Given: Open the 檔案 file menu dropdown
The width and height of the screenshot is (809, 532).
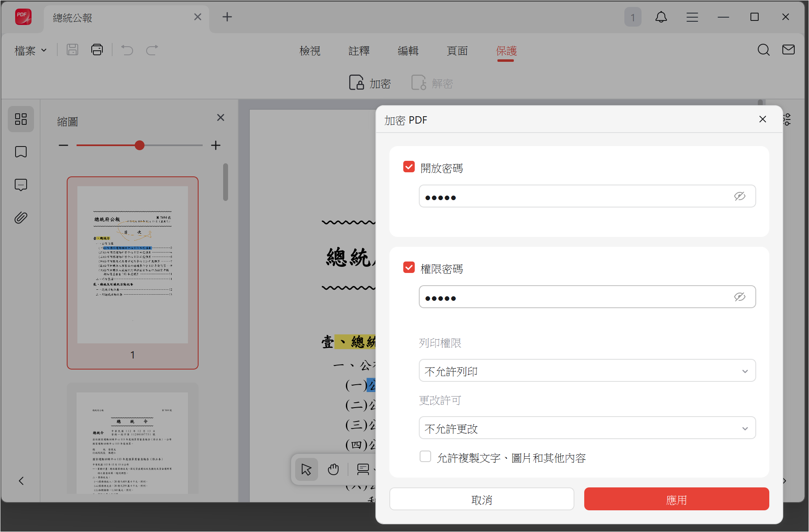Looking at the screenshot, I should point(31,51).
